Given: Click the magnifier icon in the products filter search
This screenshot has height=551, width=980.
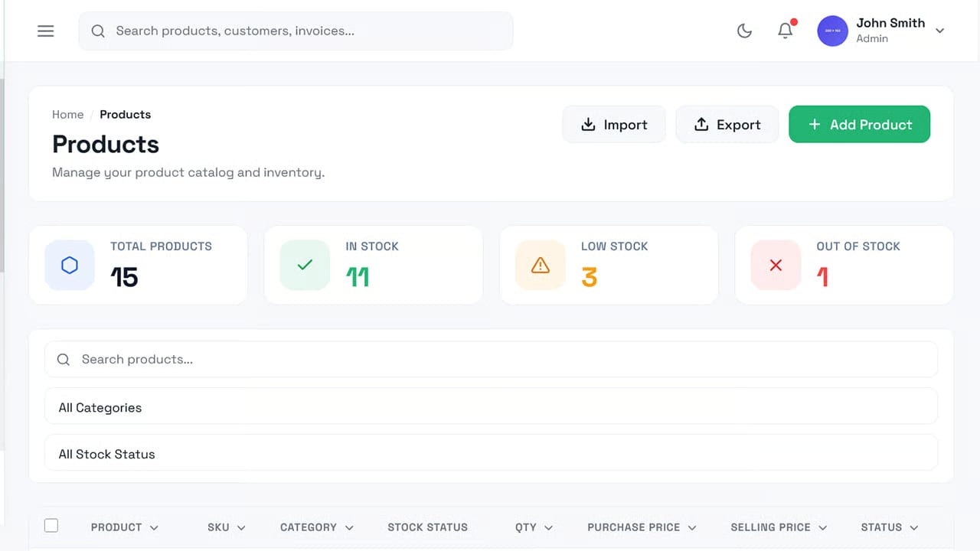Looking at the screenshot, I should tap(64, 360).
